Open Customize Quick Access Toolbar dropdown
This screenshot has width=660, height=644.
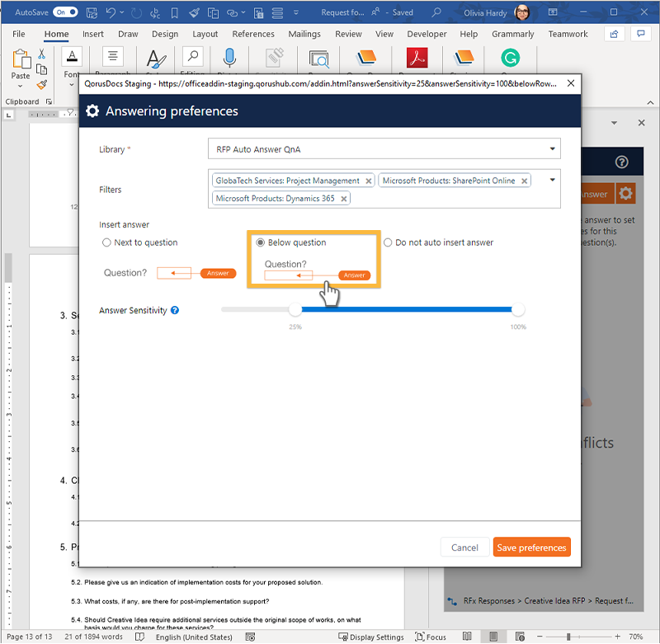pyautogui.click(x=296, y=12)
